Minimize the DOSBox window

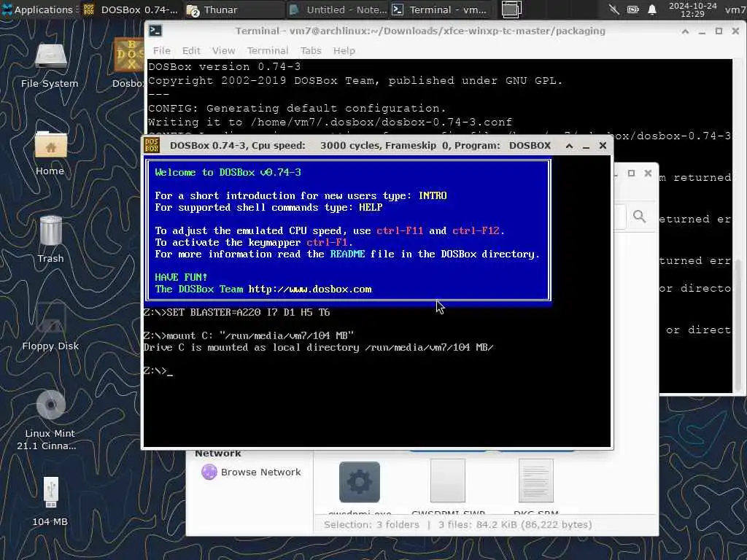click(586, 146)
